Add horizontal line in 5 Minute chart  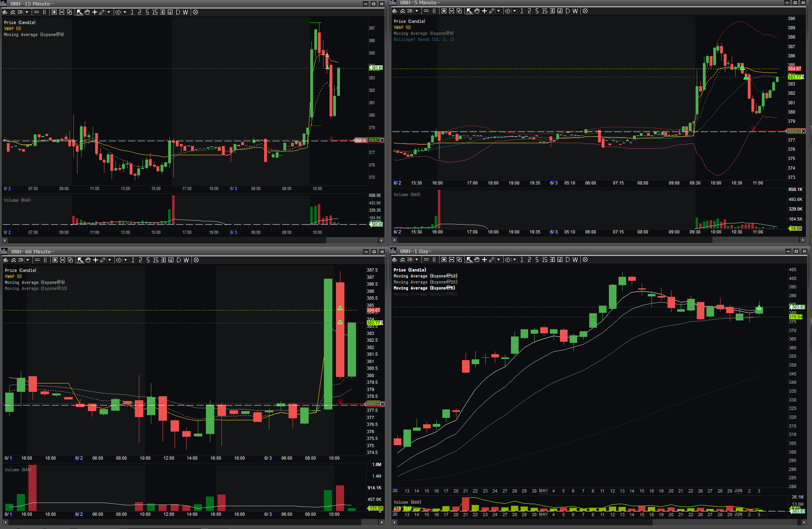click(426, 11)
